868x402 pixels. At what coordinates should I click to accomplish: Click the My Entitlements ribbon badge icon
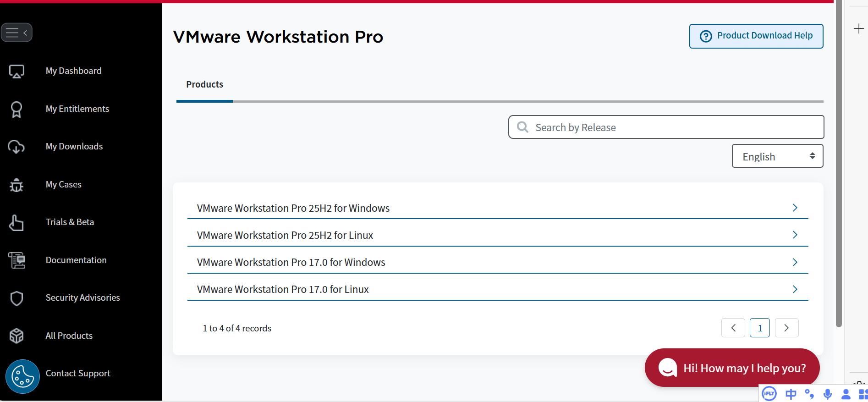(x=16, y=109)
